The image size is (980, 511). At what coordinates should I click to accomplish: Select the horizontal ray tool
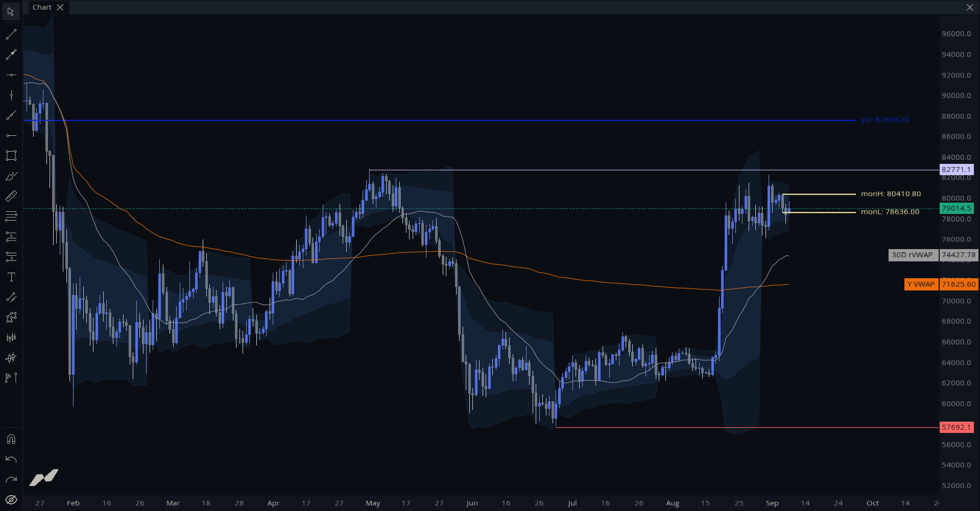(11, 135)
